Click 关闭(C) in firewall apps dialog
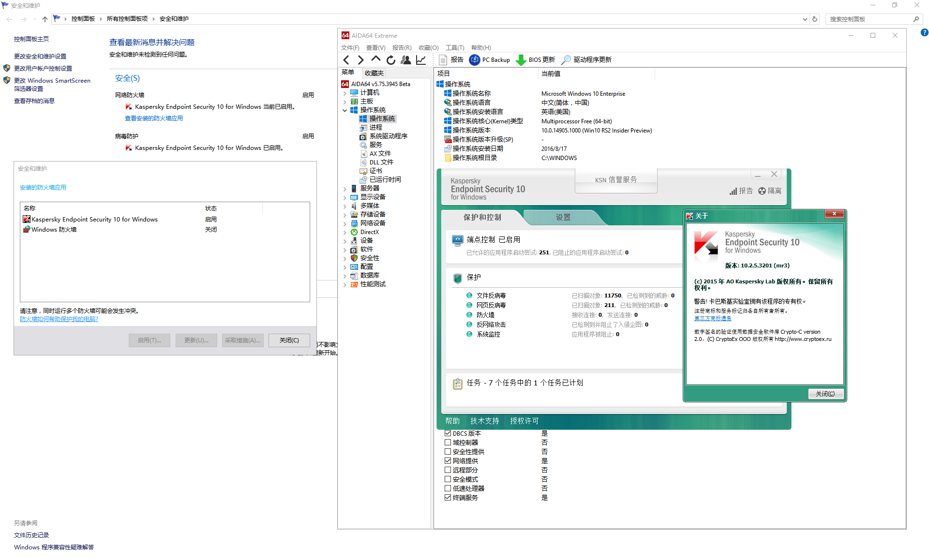The height and width of the screenshot is (560, 929). tap(289, 340)
